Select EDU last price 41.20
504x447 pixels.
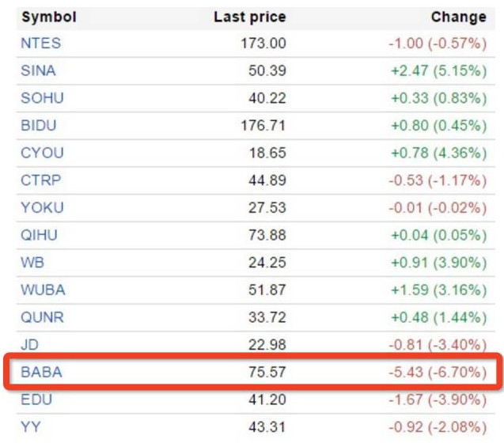[x=267, y=400]
